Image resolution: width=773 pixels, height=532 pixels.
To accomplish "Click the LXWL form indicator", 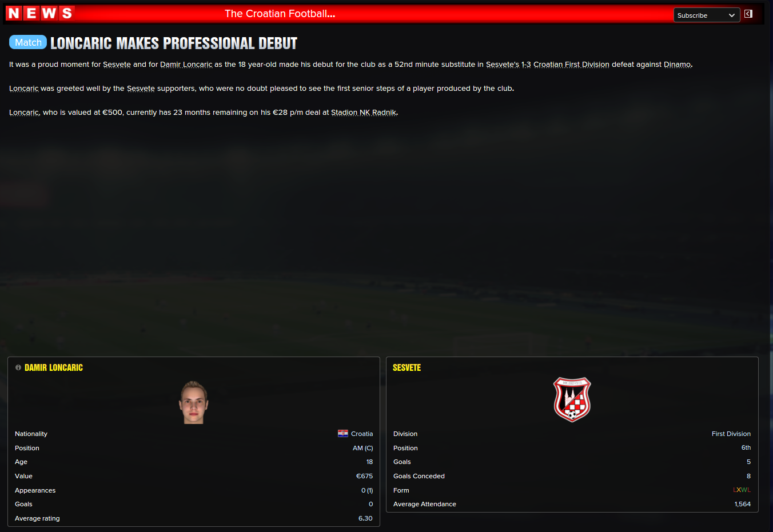I will tap(742, 490).
